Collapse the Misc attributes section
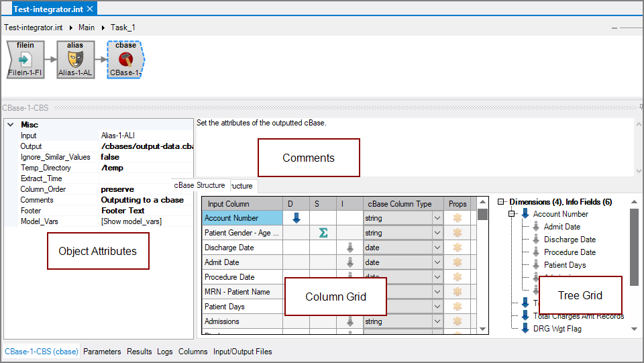Image resolution: width=644 pixels, height=363 pixels. pos(10,125)
